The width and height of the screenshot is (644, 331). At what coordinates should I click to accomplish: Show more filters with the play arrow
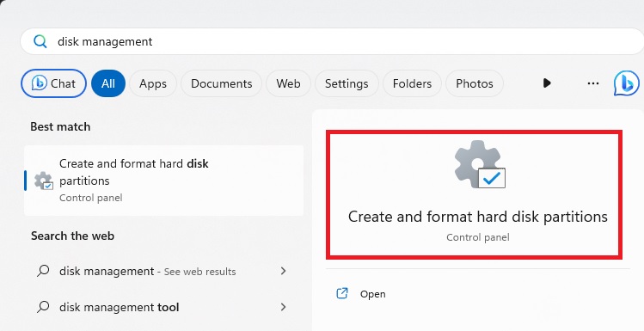[x=547, y=83]
